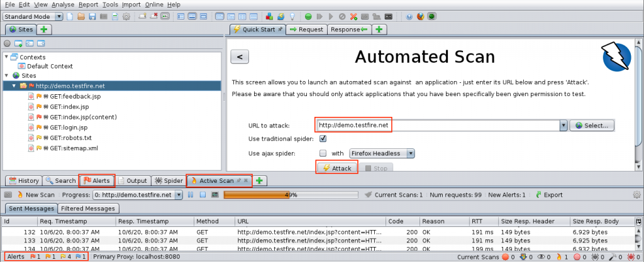Open the Response tab

[350, 30]
